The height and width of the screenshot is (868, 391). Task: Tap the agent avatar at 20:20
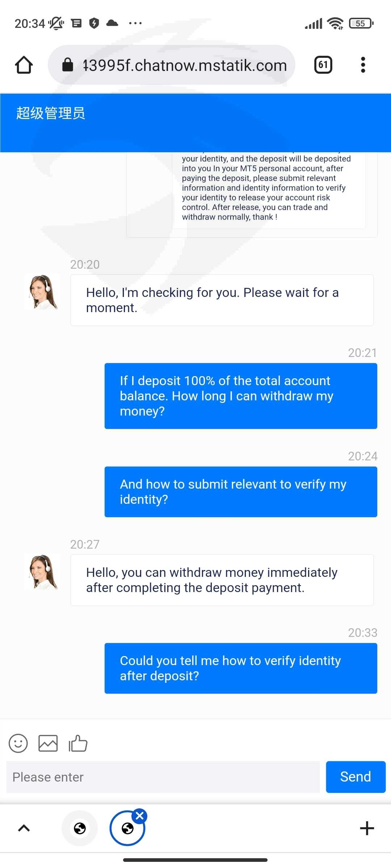(x=43, y=292)
